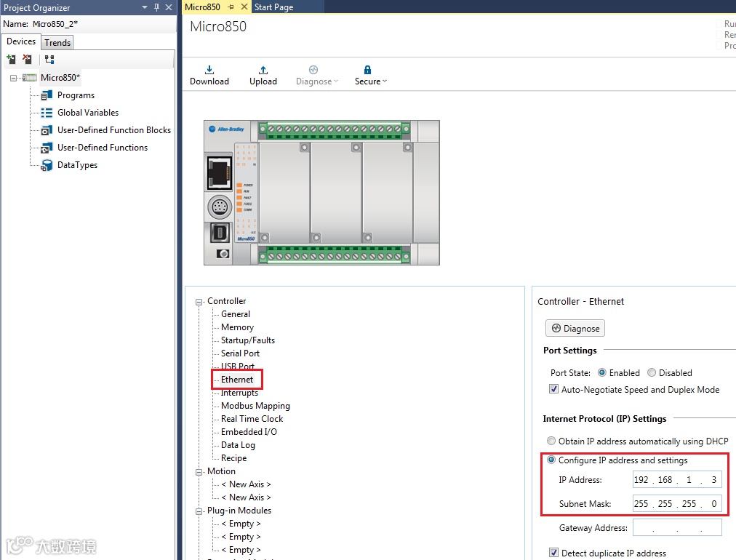Open the greyed Diagnose toolbar dropdown
736x560 pixels.
click(x=317, y=76)
